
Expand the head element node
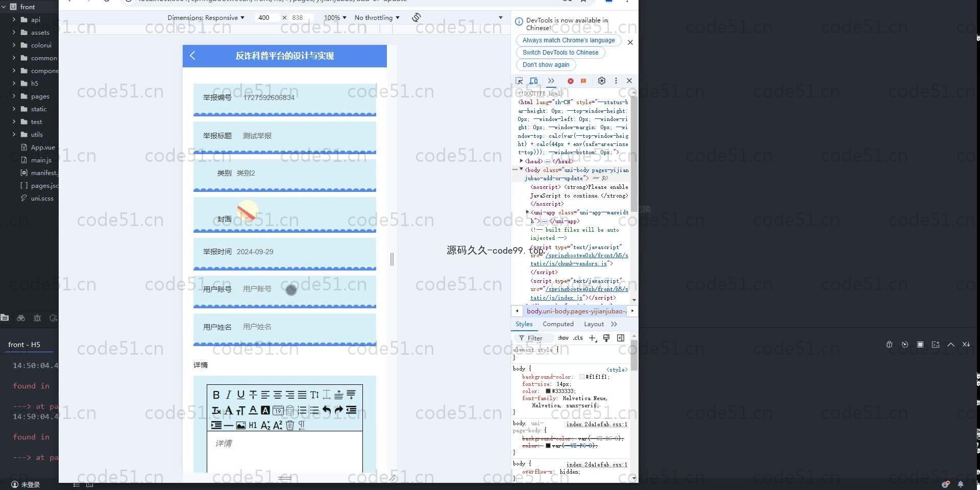click(x=521, y=161)
